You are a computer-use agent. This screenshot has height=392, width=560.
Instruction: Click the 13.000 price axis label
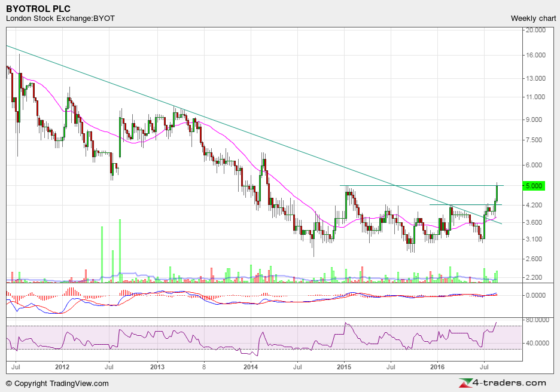(535, 78)
